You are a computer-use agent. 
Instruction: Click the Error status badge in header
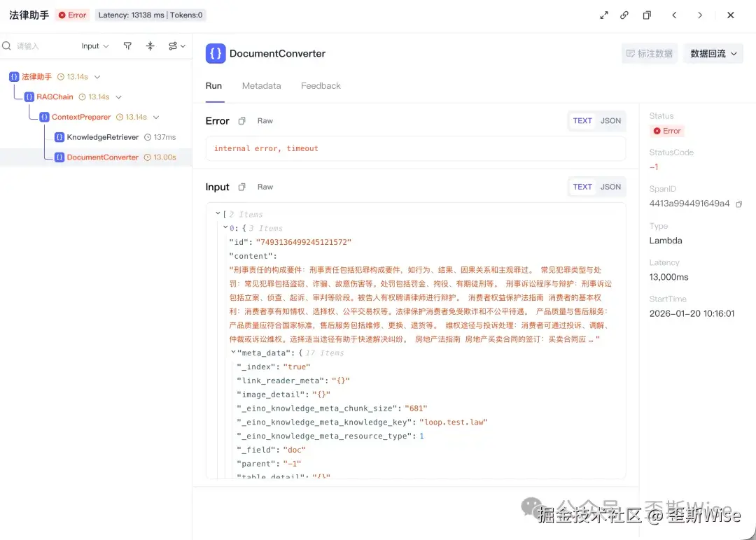72,15
